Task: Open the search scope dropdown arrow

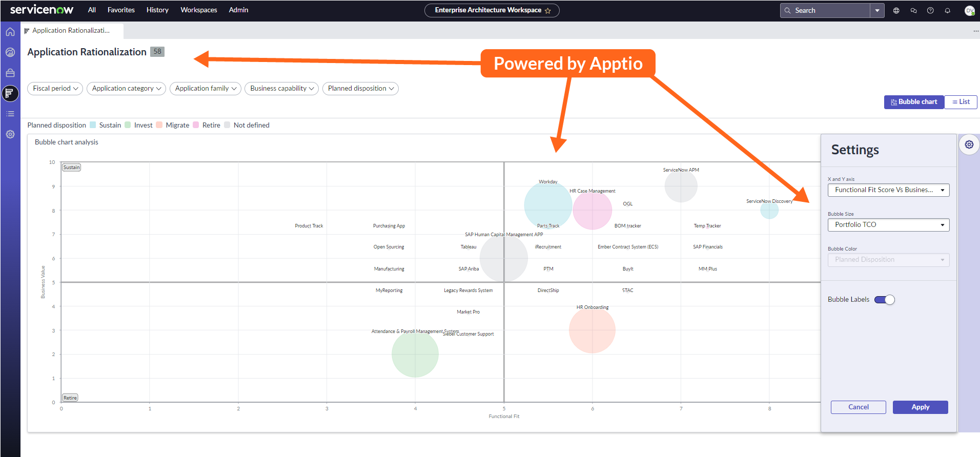Action: point(877,10)
